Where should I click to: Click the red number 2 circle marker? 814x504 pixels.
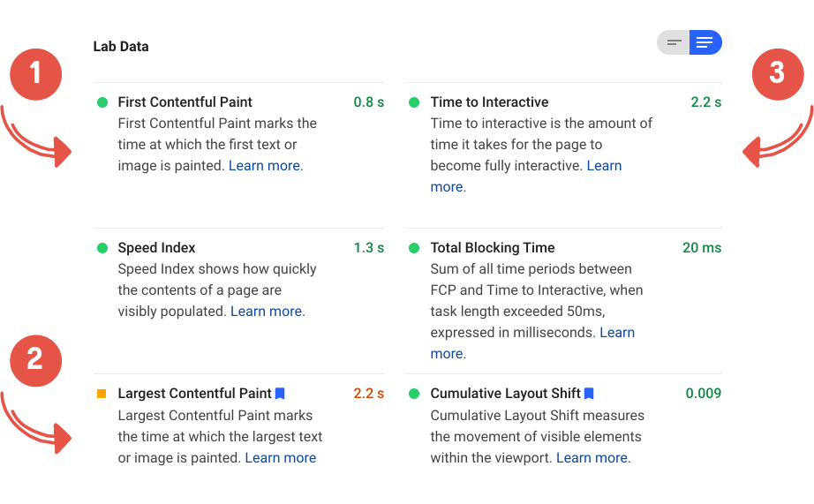pyautogui.click(x=35, y=359)
